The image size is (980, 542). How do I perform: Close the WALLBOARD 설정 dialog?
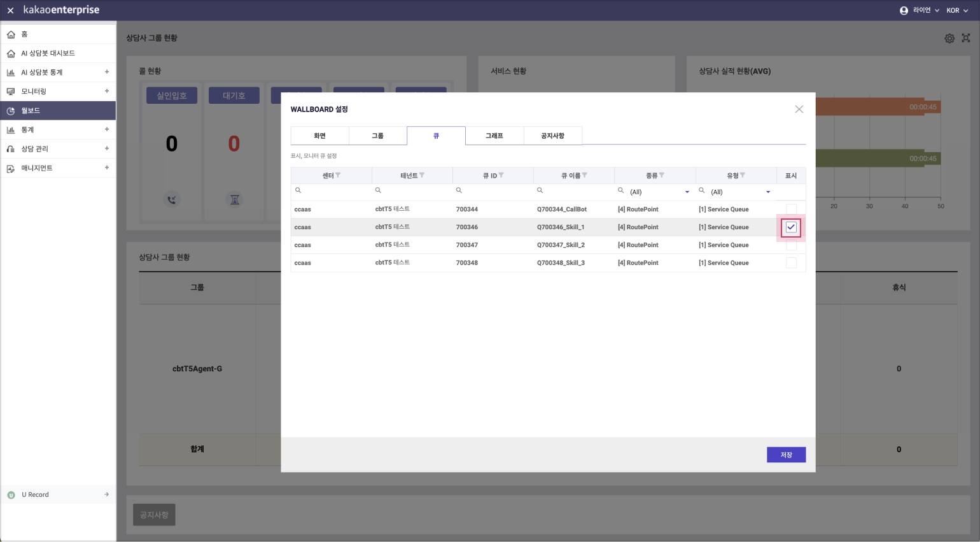(x=799, y=110)
